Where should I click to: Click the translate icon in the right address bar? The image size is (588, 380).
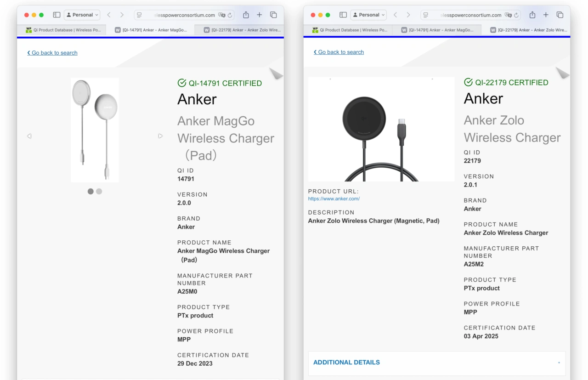pos(508,15)
